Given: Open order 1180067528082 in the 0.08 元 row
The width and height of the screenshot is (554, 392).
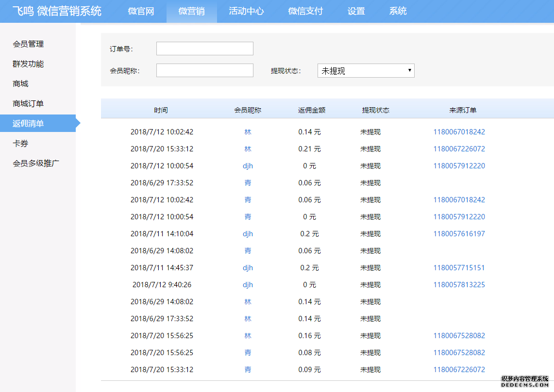Looking at the screenshot, I should (459, 353).
